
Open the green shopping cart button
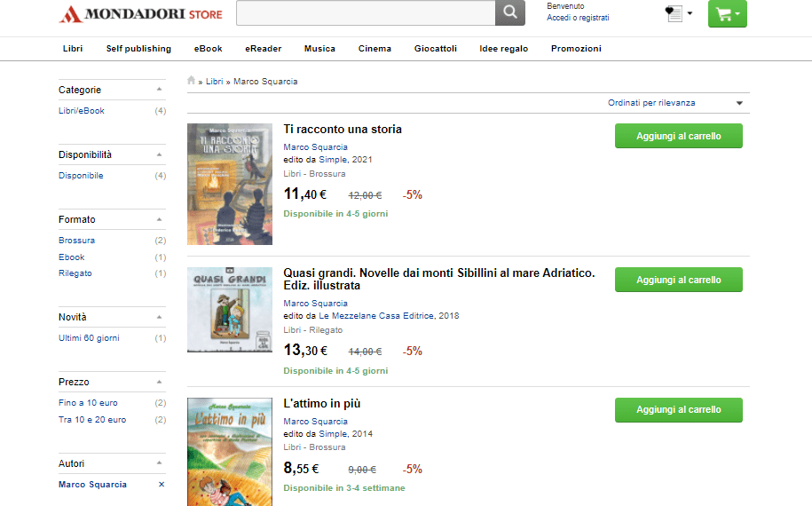click(727, 13)
